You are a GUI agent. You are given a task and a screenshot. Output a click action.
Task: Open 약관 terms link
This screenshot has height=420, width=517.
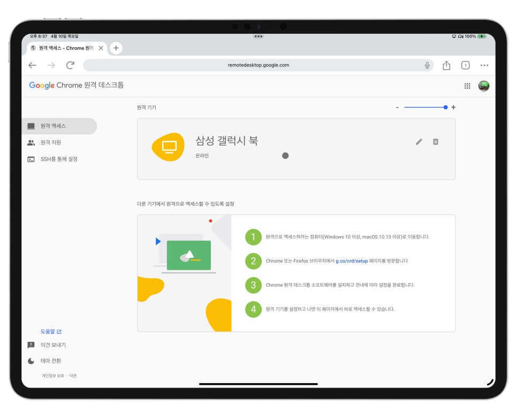(73, 376)
